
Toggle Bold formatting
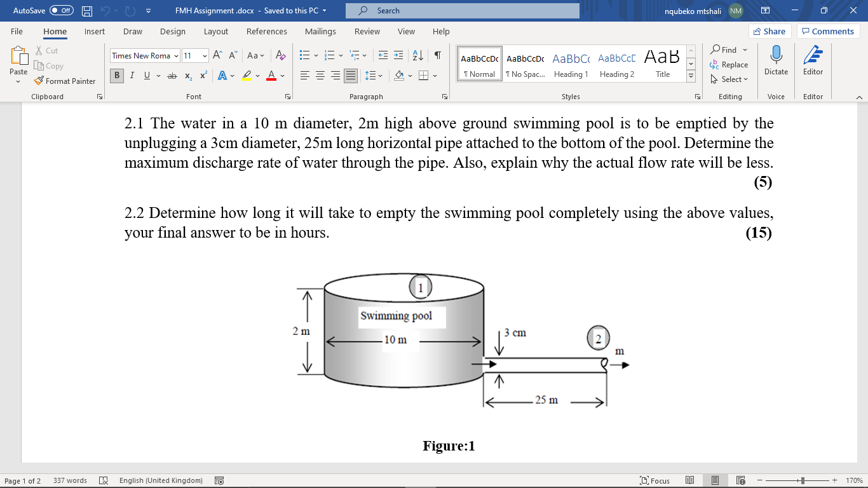pyautogui.click(x=117, y=76)
